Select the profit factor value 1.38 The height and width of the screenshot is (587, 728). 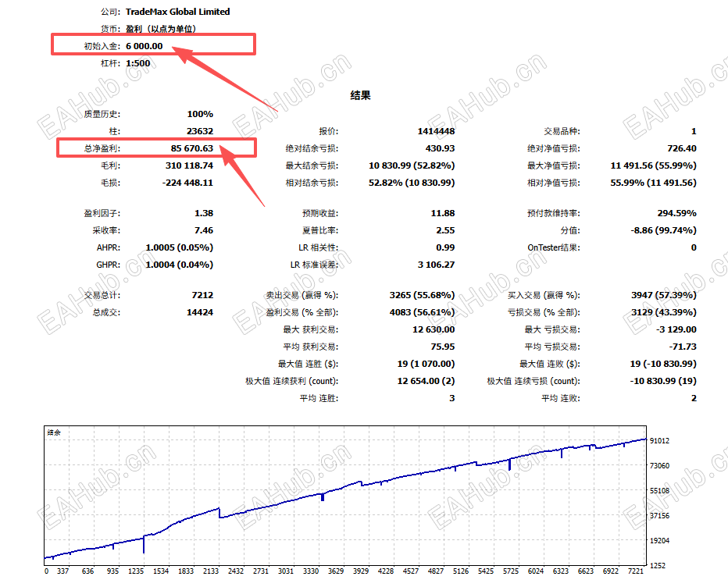pos(204,213)
